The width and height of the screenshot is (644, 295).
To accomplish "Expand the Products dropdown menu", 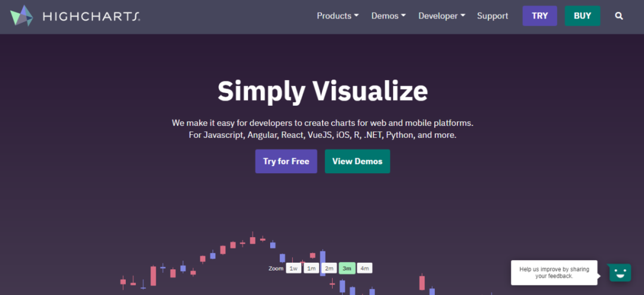I will [338, 16].
